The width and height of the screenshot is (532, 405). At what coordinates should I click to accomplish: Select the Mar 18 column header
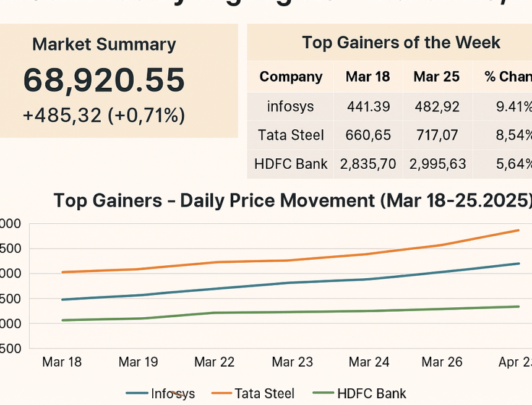pos(367,77)
